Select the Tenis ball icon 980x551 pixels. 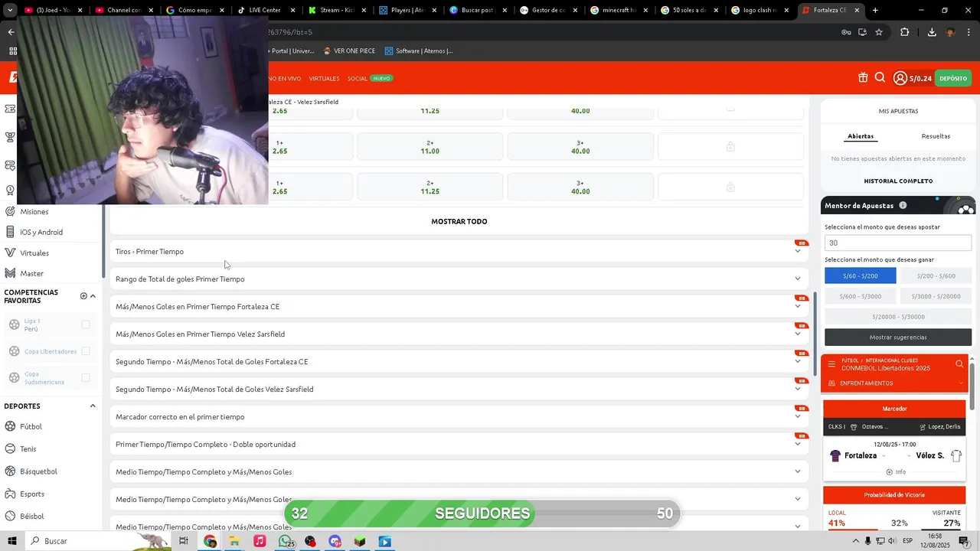pos(11,448)
